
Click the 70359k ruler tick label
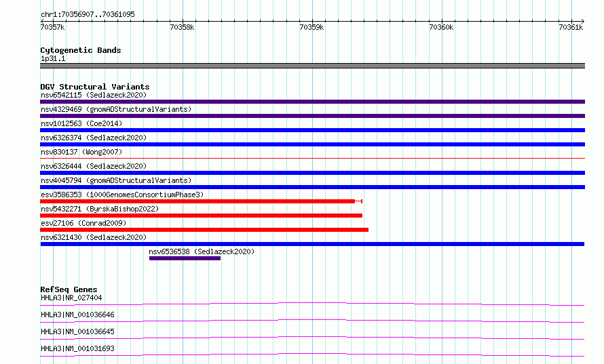coord(312,27)
